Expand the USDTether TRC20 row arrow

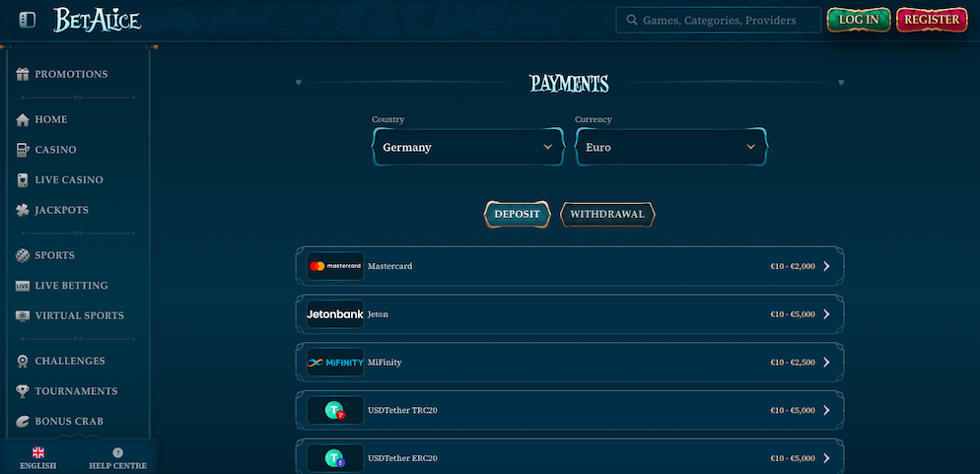coord(826,410)
